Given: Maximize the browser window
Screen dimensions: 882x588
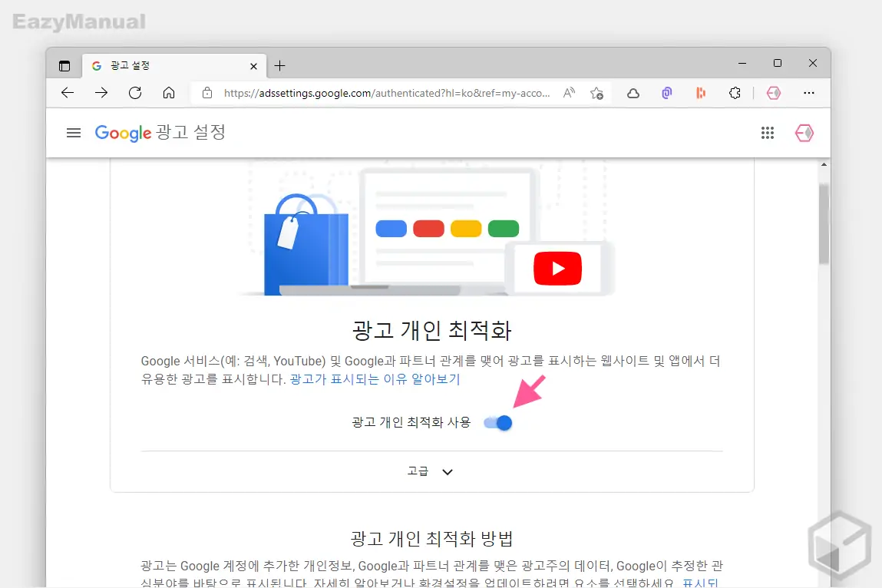Looking at the screenshot, I should click(x=778, y=64).
